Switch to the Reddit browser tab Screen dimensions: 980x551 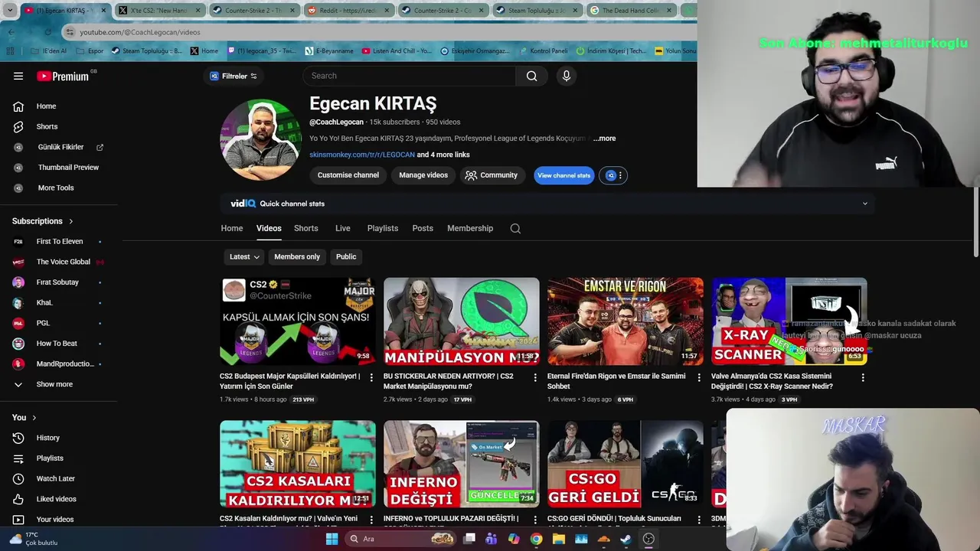(348, 11)
